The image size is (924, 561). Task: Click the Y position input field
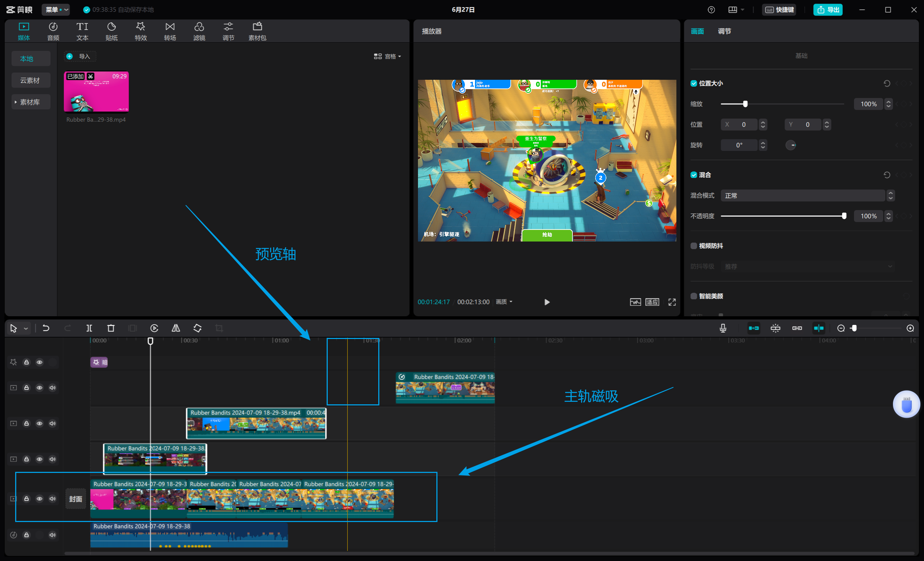point(802,125)
